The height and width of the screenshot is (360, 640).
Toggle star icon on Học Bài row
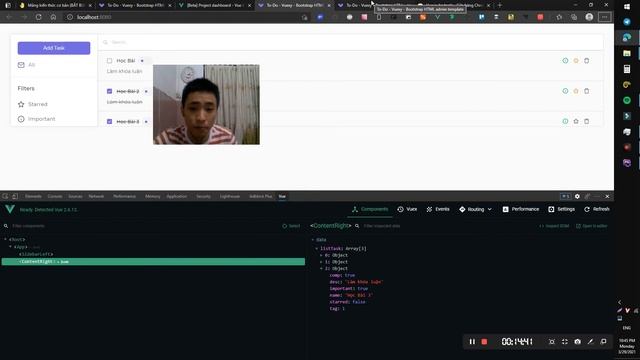click(576, 60)
